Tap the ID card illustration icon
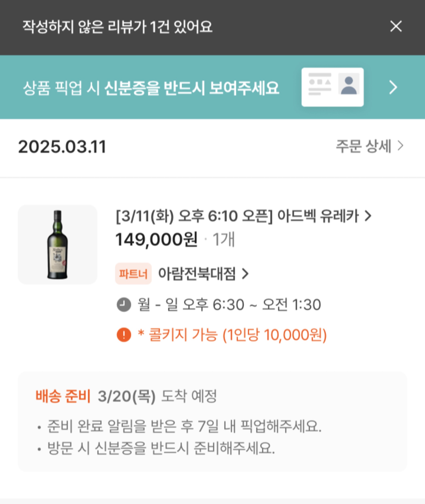Screen dimensions: 425x504 pyautogui.click(x=333, y=87)
